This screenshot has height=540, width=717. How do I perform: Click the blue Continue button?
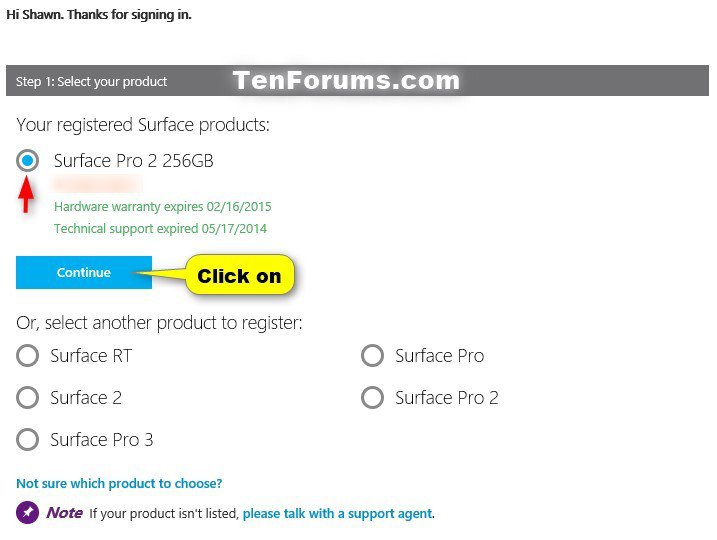click(x=84, y=273)
